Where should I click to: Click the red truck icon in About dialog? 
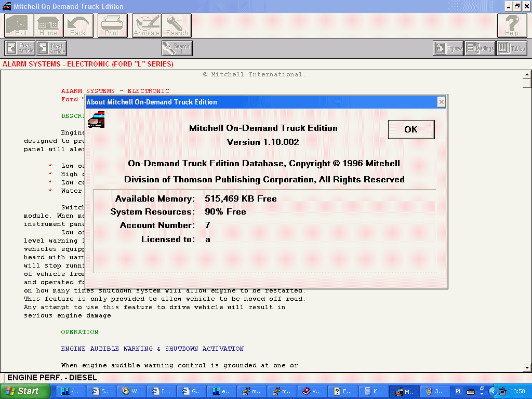point(96,120)
